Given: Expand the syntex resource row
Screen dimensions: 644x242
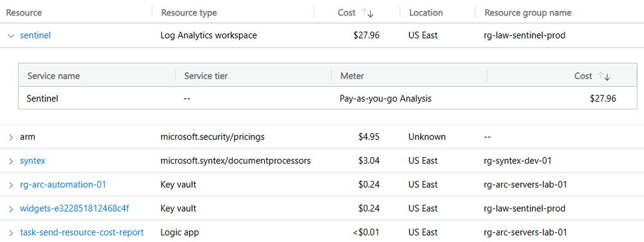Looking at the screenshot, I should pyautogui.click(x=11, y=161).
